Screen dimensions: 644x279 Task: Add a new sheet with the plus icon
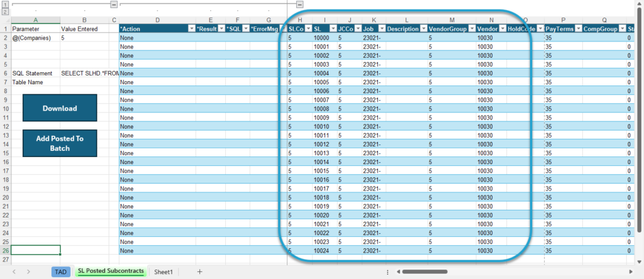click(x=199, y=271)
